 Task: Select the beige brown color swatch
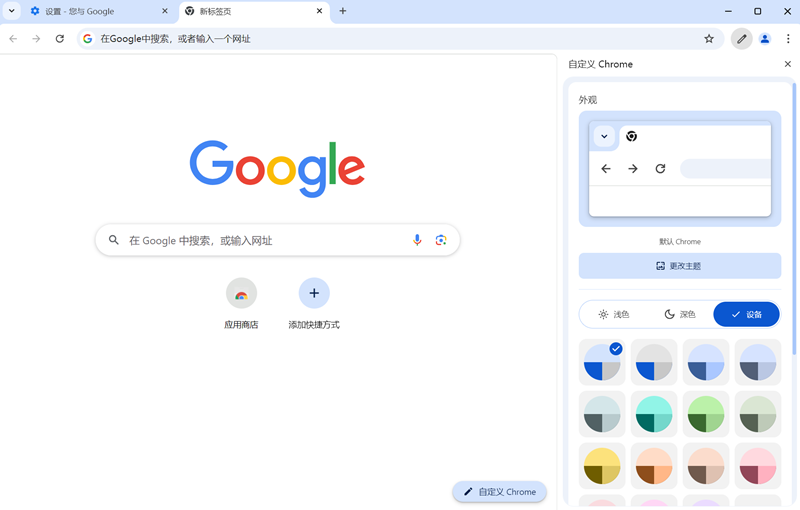(x=706, y=466)
